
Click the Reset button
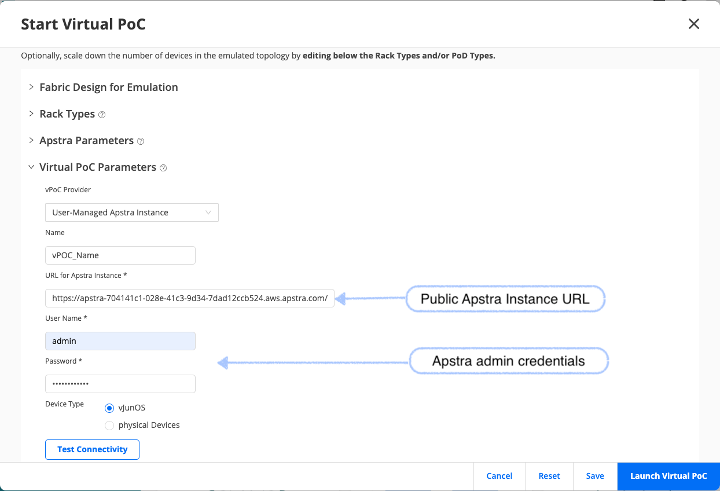pyautogui.click(x=549, y=476)
